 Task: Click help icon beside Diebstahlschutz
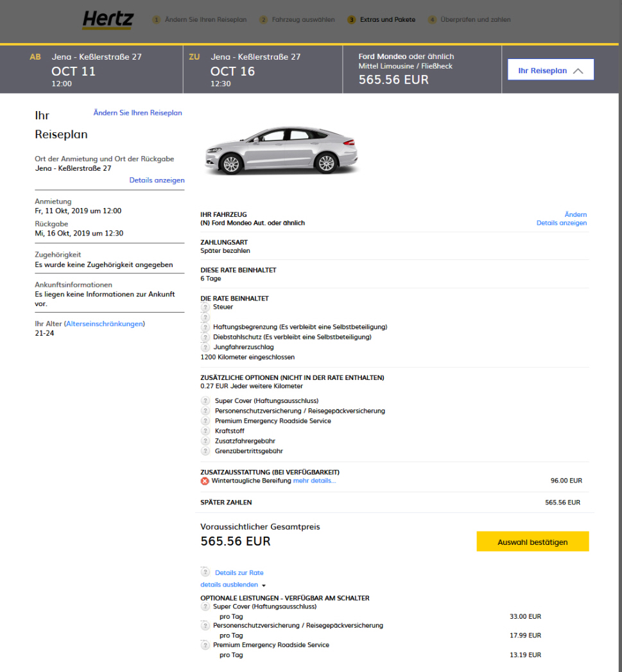[205, 337]
